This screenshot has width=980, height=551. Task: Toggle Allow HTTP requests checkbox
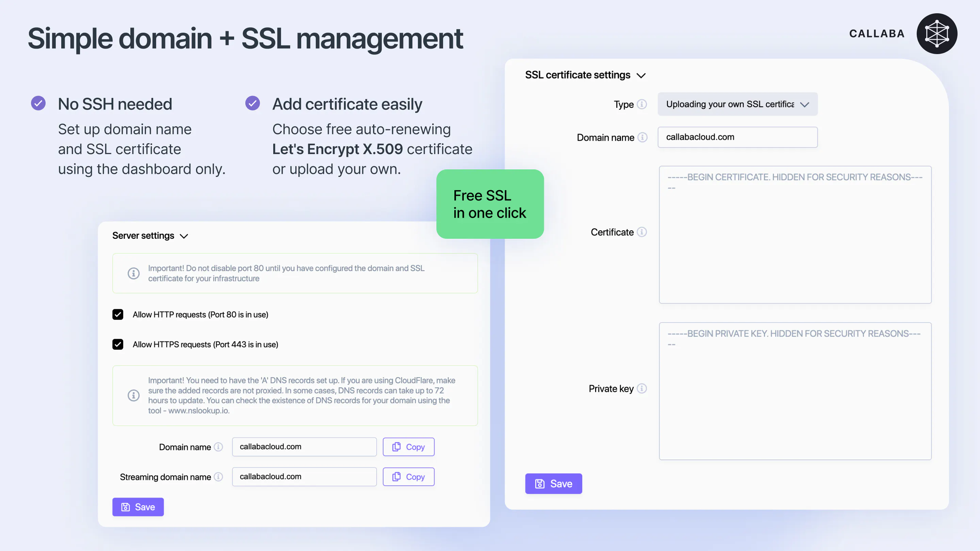coord(117,315)
